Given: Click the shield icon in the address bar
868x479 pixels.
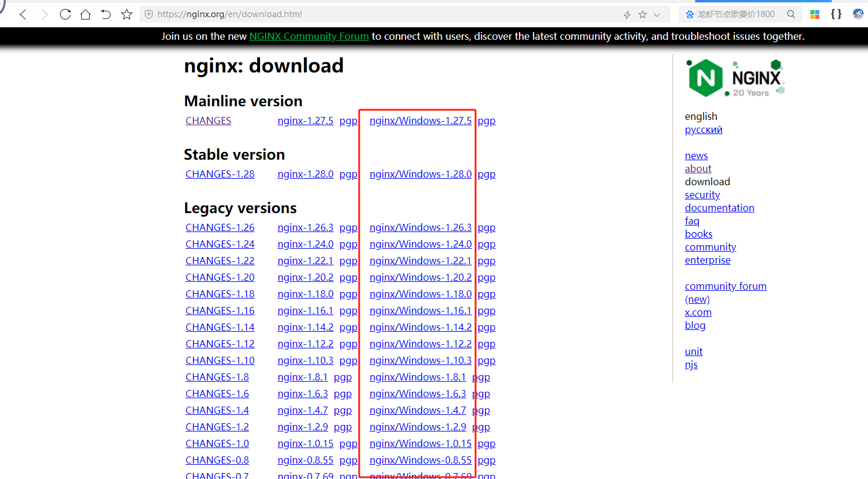Looking at the screenshot, I should coord(148,14).
